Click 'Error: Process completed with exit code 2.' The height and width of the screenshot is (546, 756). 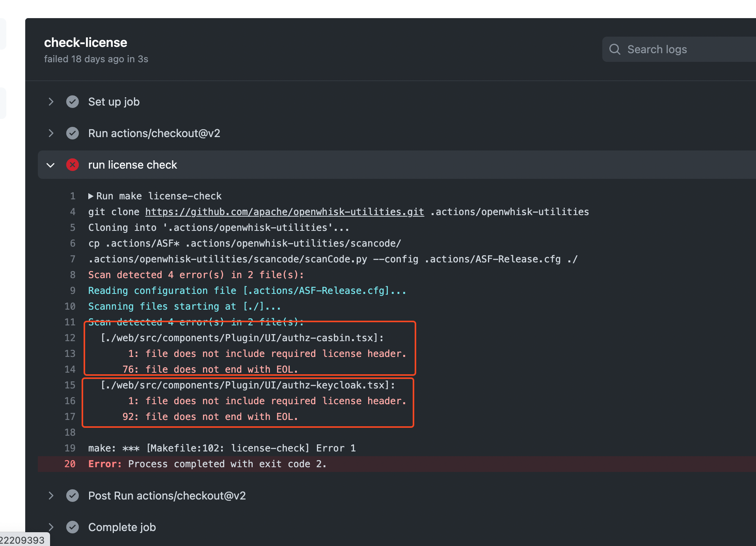(x=207, y=464)
